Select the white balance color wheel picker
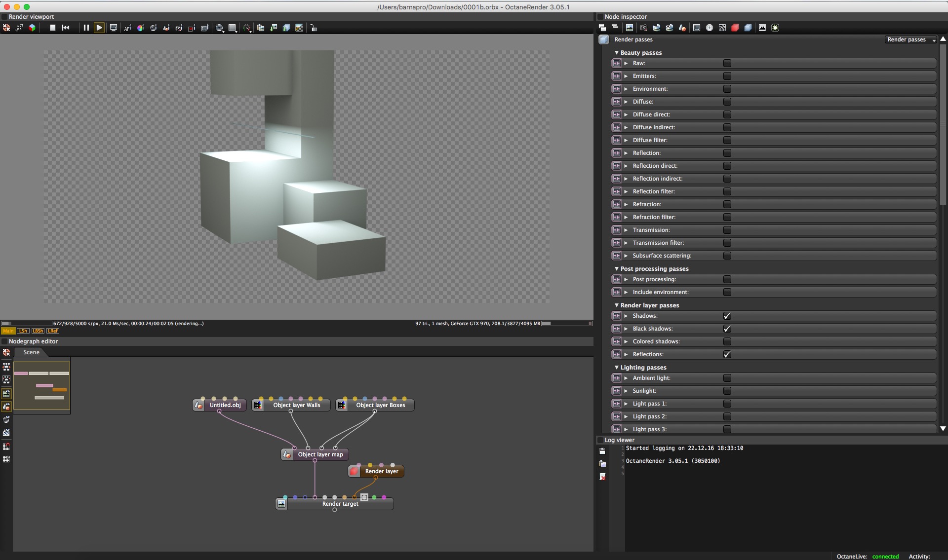Viewport: 948px width, 560px height. (140, 28)
